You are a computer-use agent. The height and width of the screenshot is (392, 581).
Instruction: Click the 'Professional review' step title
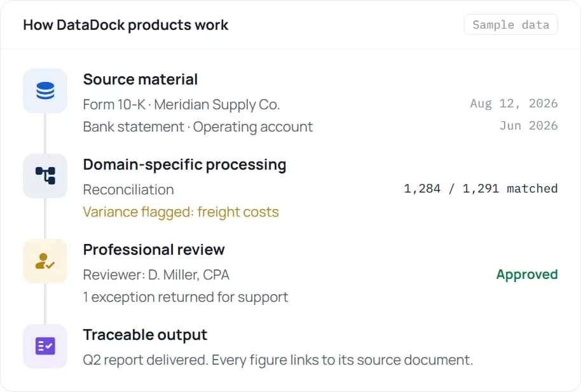pos(154,250)
